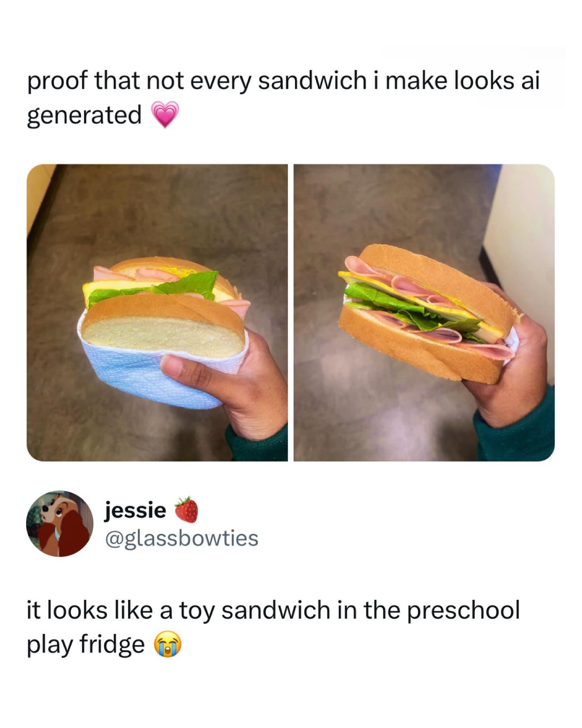This screenshot has height=728, width=582.
Task: Open the @glassbowties handle link
Action: coord(181,538)
